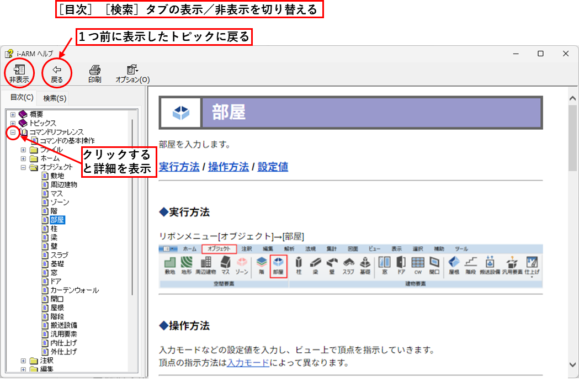The image size is (579, 392).
Task: Expand the 注釈 folder node
Action: [x=24, y=361]
